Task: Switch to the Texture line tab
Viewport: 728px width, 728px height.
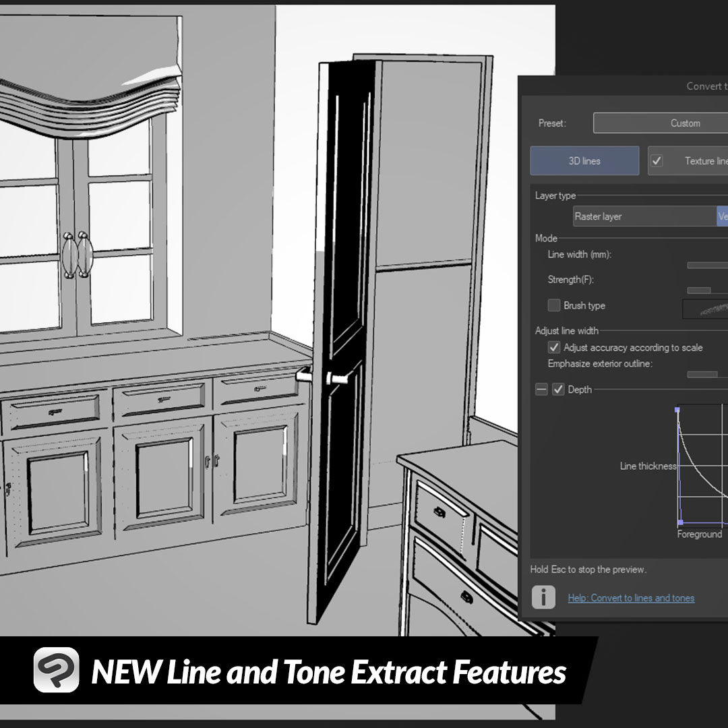Action: tap(701, 161)
